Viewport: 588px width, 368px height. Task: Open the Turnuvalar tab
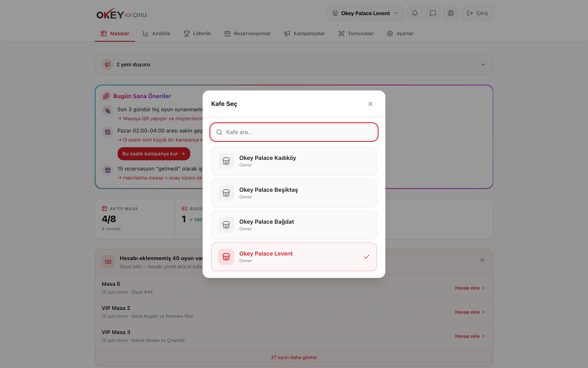pos(356,34)
